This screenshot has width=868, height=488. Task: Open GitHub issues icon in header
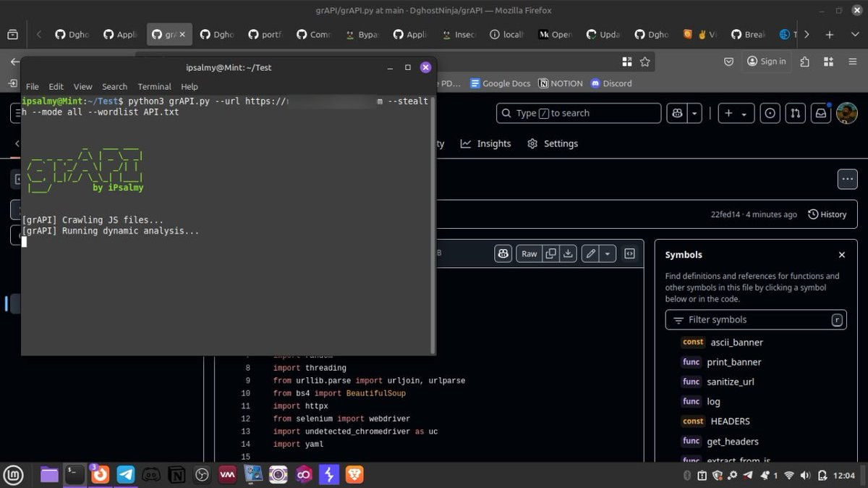[x=770, y=113]
